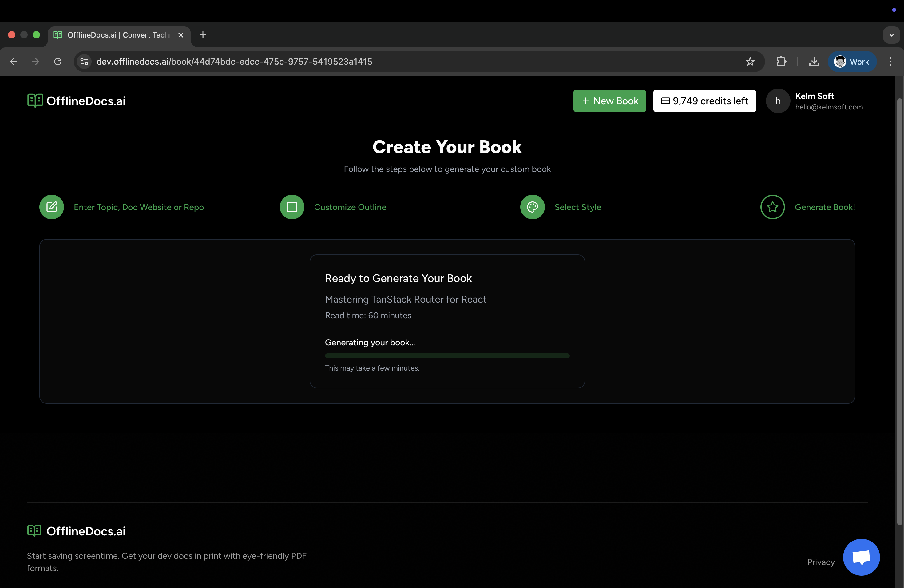Toggle the bookmark star for this page

(x=750, y=61)
